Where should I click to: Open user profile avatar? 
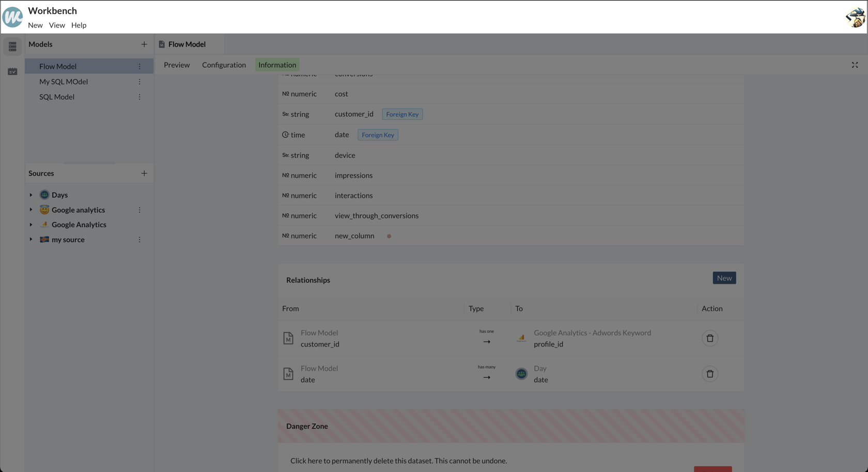tap(855, 18)
